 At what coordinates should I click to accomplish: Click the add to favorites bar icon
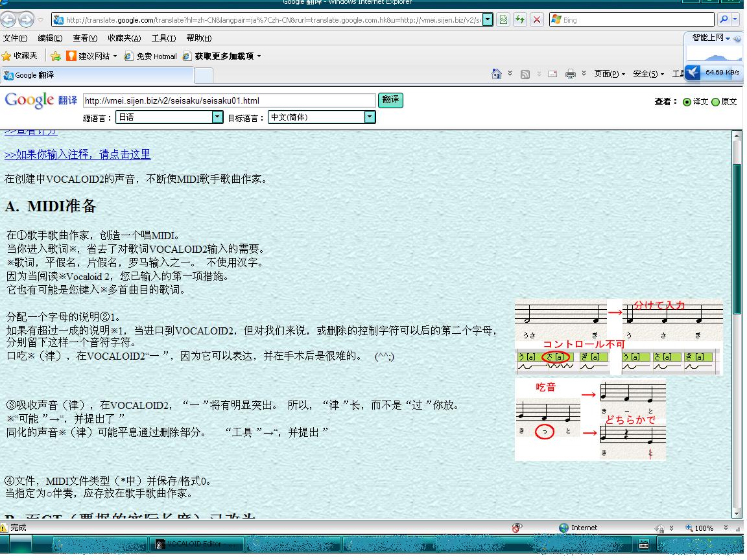click(56, 56)
